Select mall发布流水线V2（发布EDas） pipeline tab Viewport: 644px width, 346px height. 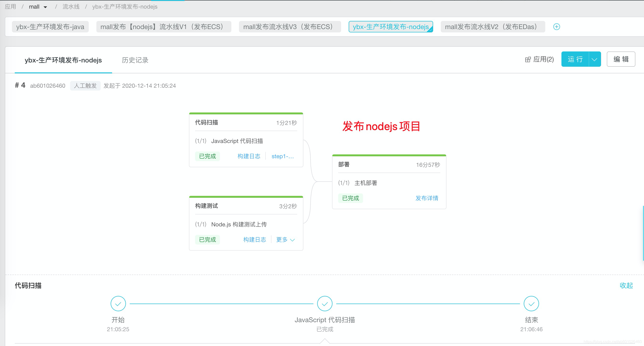click(x=493, y=27)
